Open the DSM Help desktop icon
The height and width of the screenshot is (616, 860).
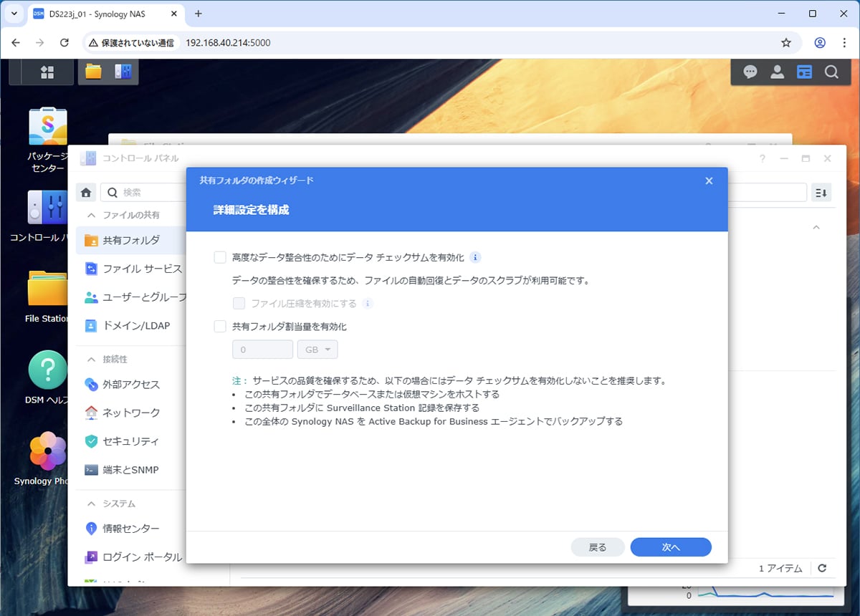pos(47,370)
